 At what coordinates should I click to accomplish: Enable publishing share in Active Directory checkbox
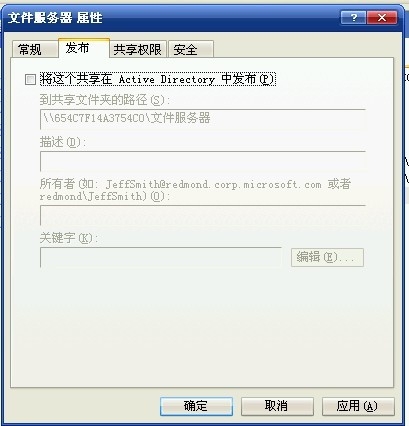point(30,80)
